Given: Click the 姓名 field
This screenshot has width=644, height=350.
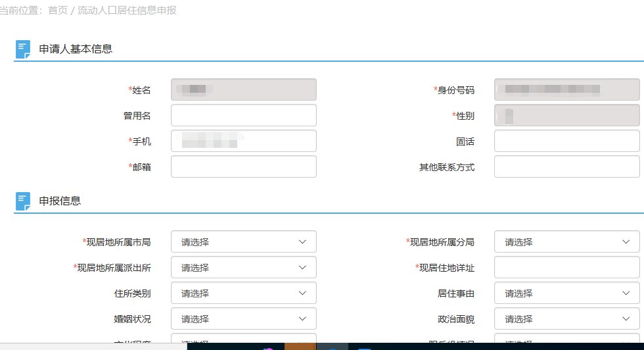Looking at the screenshot, I should pos(243,90).
